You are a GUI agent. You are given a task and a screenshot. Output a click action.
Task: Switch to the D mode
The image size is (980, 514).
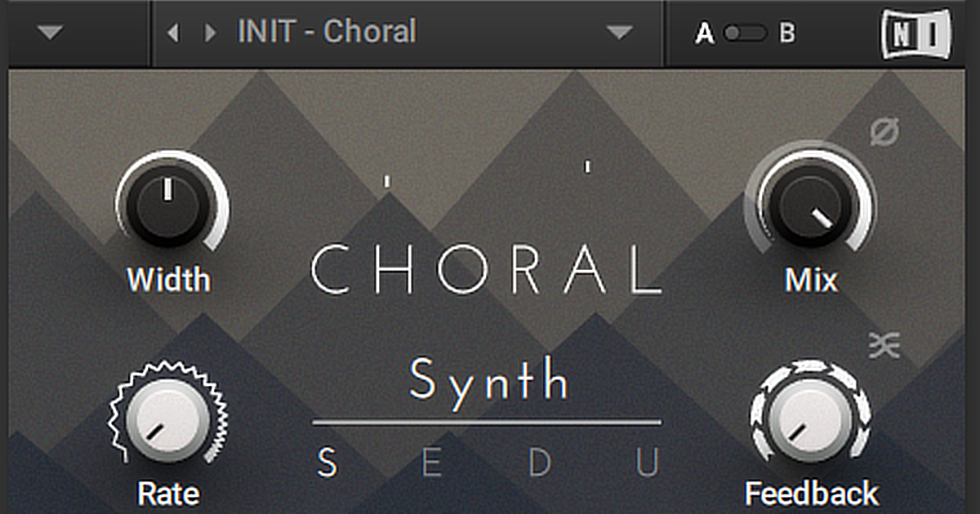point(540,463)
